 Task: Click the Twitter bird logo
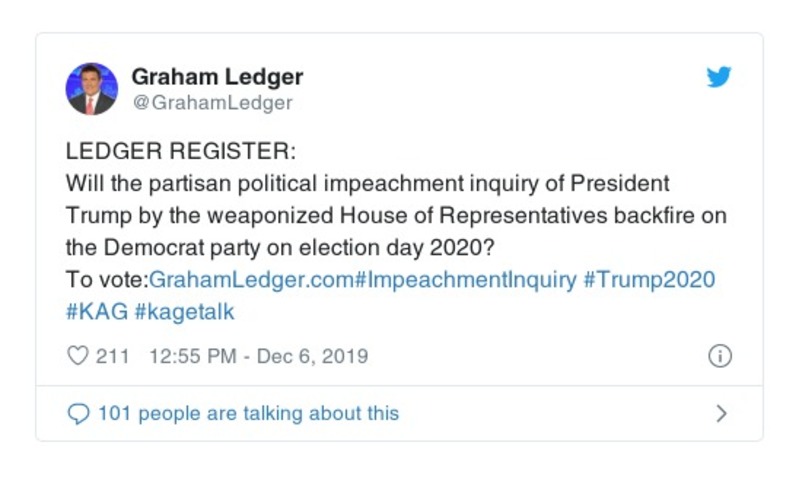pyautogui.click(x=719, y=78)
